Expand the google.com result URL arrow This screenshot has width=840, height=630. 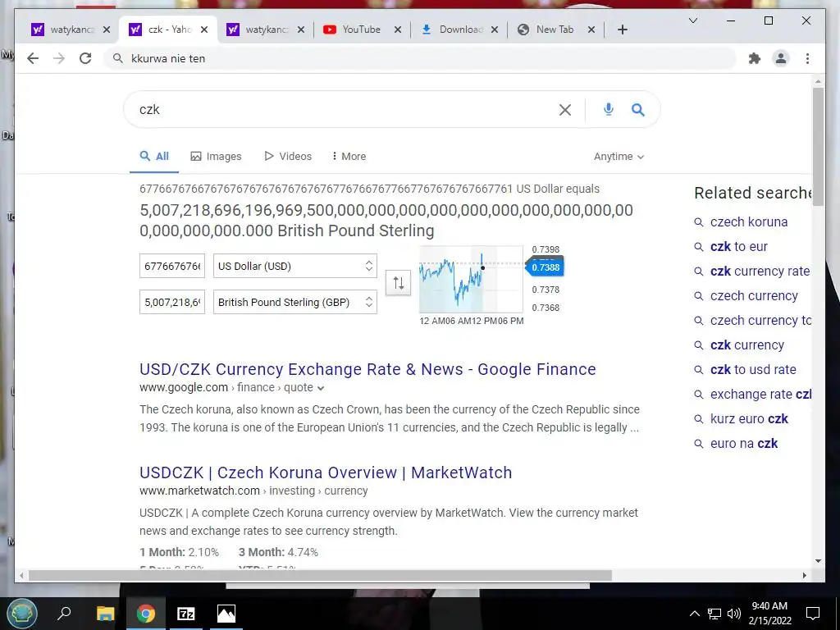click(x=321, y=388)
